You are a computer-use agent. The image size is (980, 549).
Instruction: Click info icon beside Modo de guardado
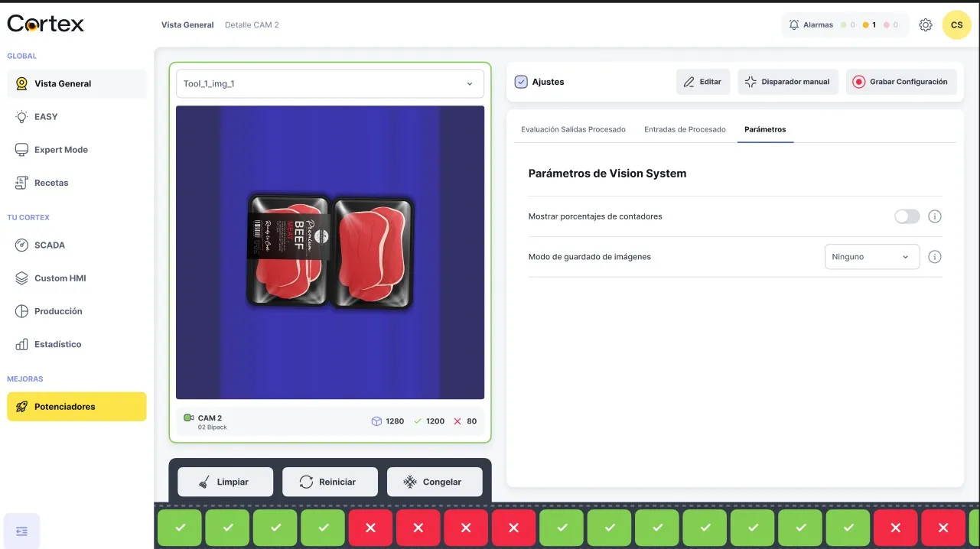tap(934, 257)
